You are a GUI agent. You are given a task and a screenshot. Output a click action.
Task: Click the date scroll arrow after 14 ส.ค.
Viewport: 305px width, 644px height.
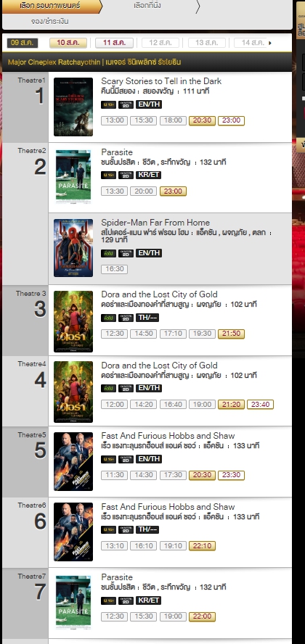270,43
